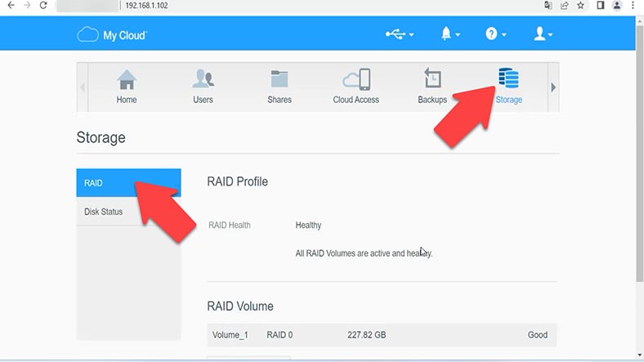
Task: Select the RAID side tab
Action: pyautogui.click(x=128, y=183)
